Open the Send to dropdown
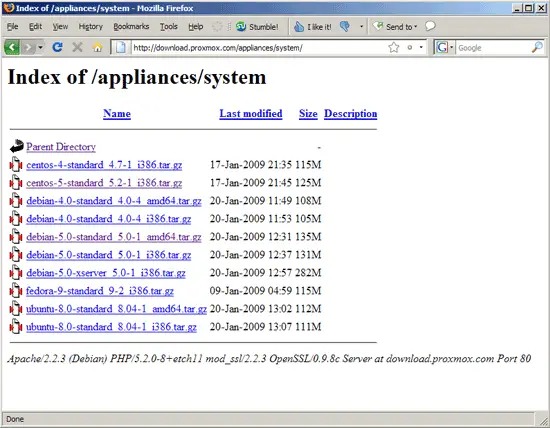Viewport: 550px width, 428px height. tap(395, 27)
